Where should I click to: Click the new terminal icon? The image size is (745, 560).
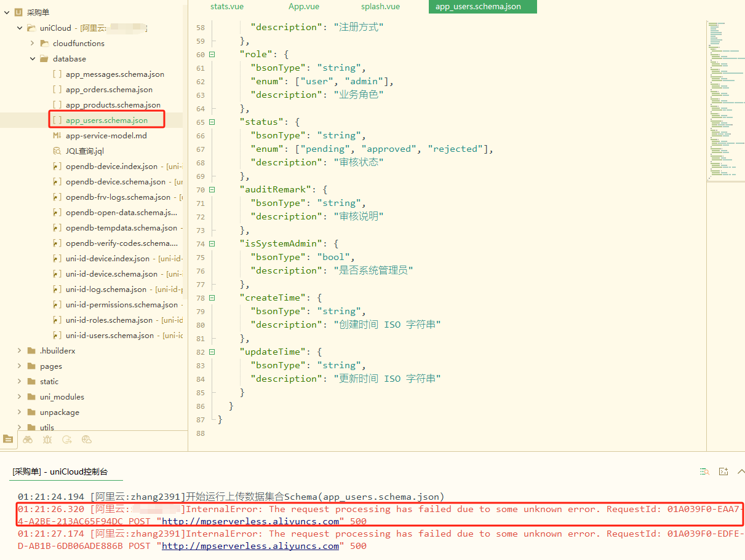coord(723,471)
